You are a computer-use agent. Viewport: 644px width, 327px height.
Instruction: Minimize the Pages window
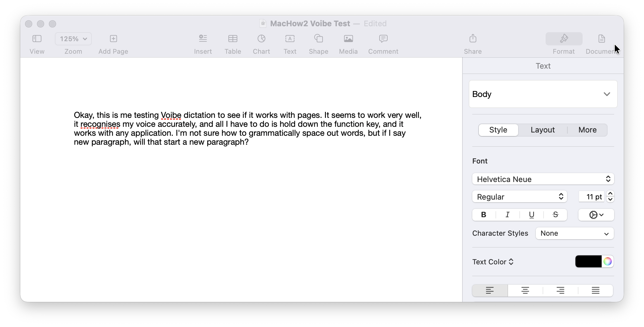pyautogui.click(x=41, y=24)
